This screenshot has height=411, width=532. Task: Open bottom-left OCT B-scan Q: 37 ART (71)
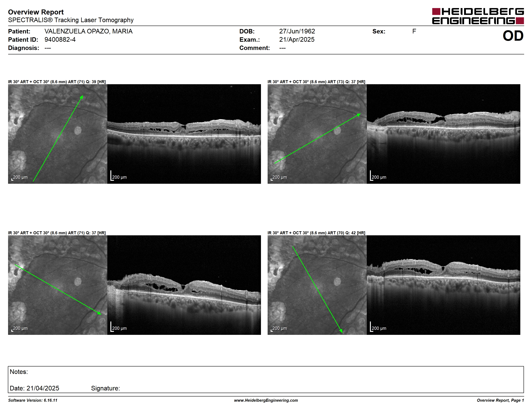[x=184, y=285]
